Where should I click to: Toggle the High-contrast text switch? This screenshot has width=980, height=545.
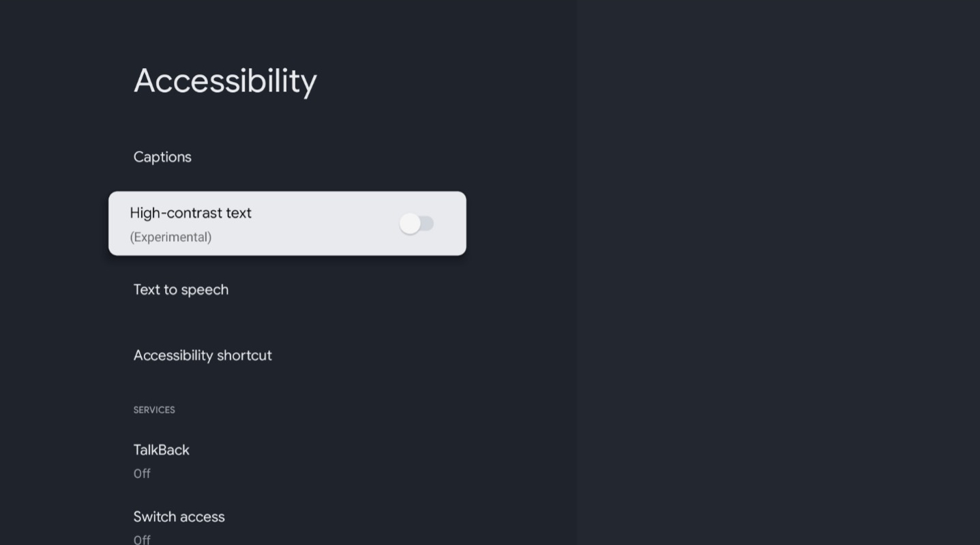click(417, 224)
